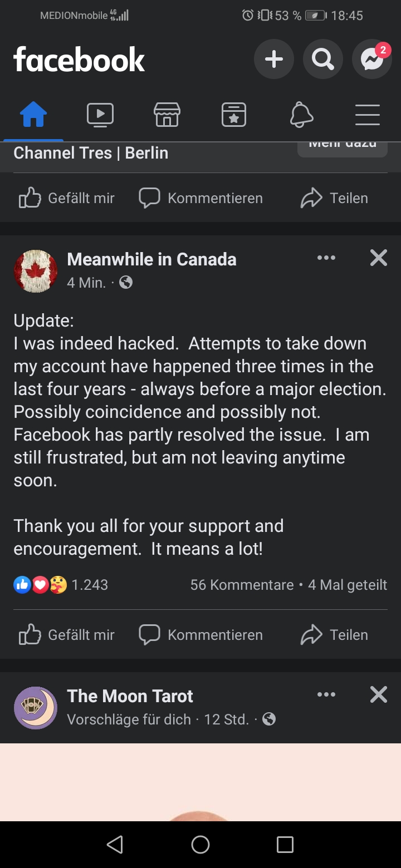Open the Marketplace storefront tab
The height and width of the screenshot is (868, 401).
tap(167, 115)
